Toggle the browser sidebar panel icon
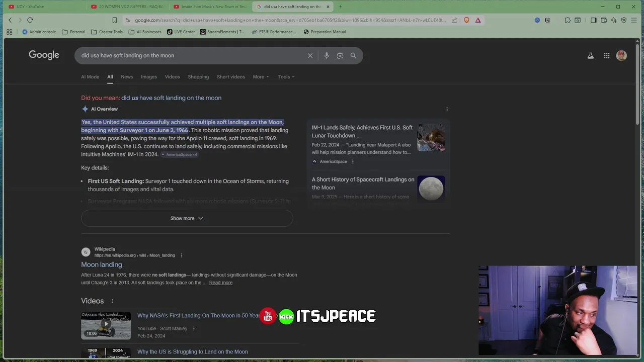644x362 pixels. (x=594, y=20)
